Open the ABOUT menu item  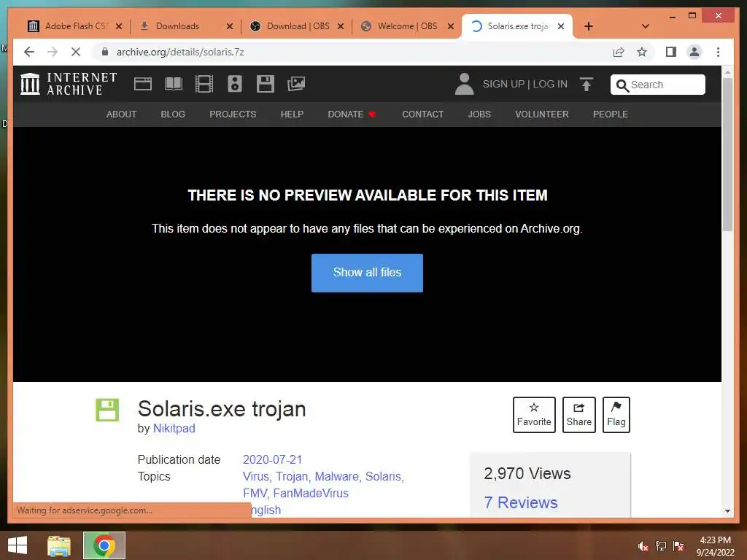pyautogui.click(x=122, y=114)
